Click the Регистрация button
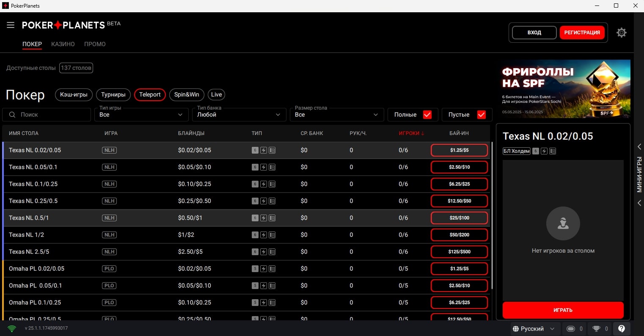 tap(582, 33)
